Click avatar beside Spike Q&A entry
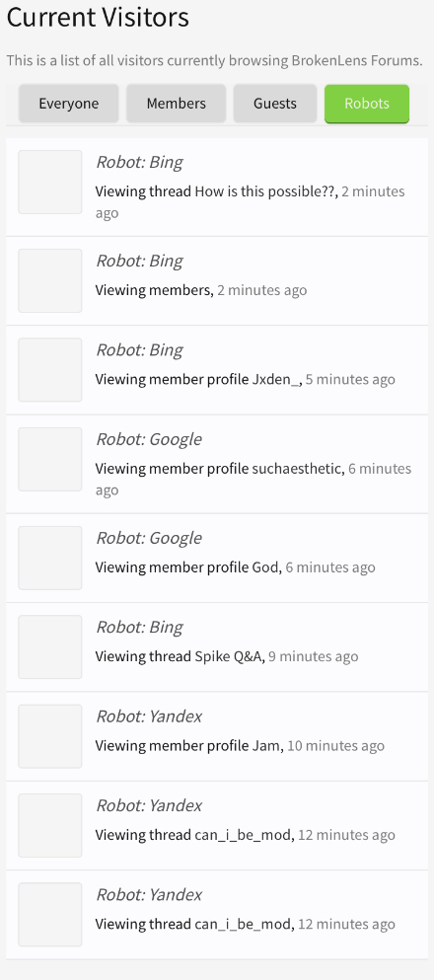Viewport: 434px width, 980px height. [x=50, y=646]
